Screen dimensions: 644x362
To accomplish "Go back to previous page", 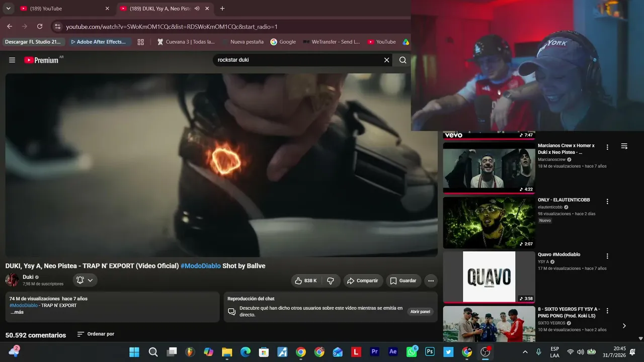I will [x=10, y=26].
